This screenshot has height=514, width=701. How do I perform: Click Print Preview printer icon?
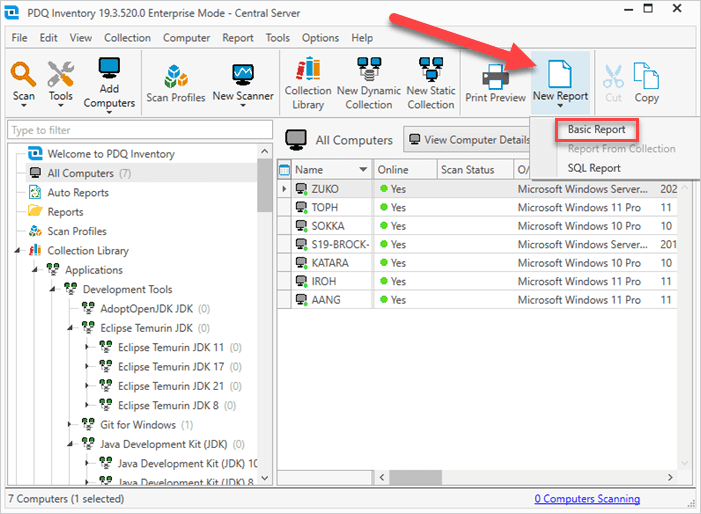coord(495,76)
